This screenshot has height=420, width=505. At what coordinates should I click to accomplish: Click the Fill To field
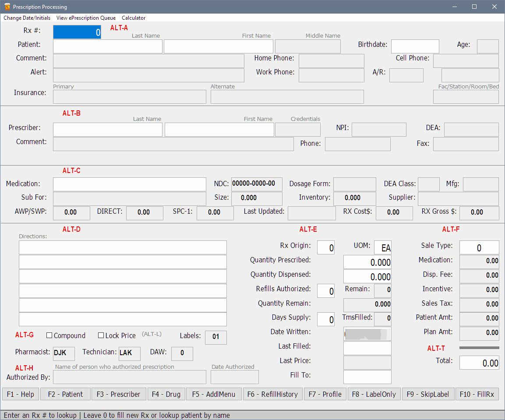tap(367, 377)
